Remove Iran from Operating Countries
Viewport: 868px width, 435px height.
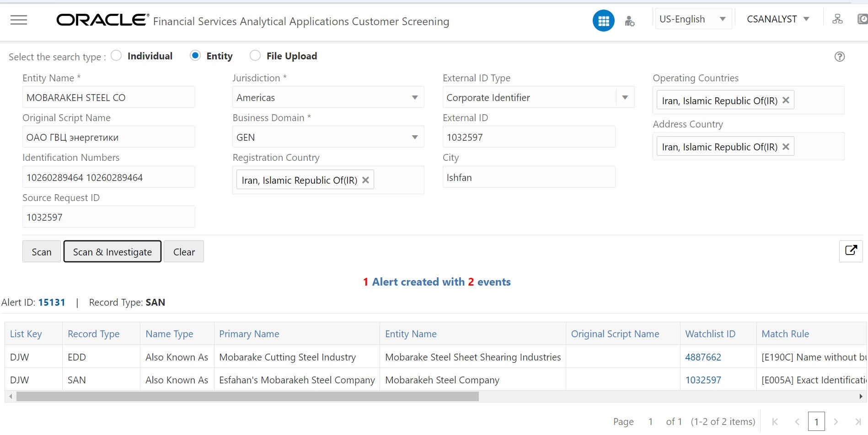[x=786, y=100]
